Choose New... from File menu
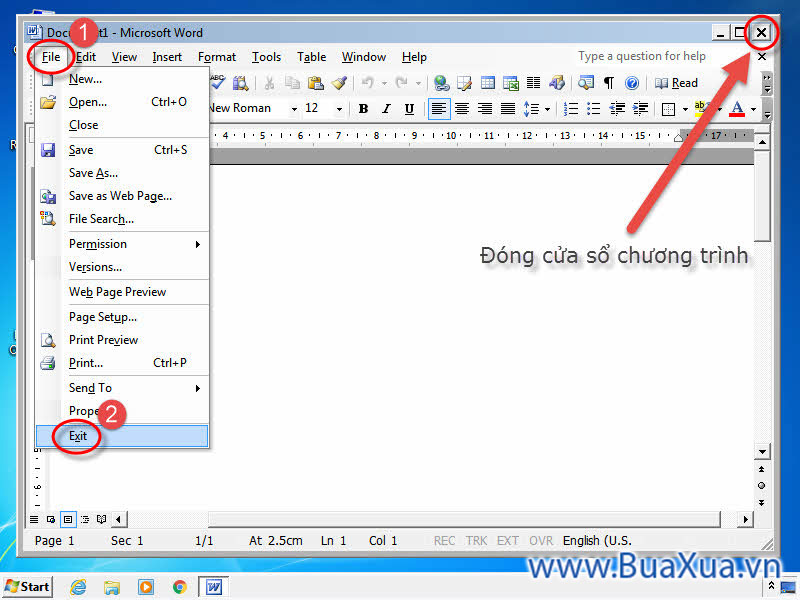This screenshot has width=800, height=600. 122,79
